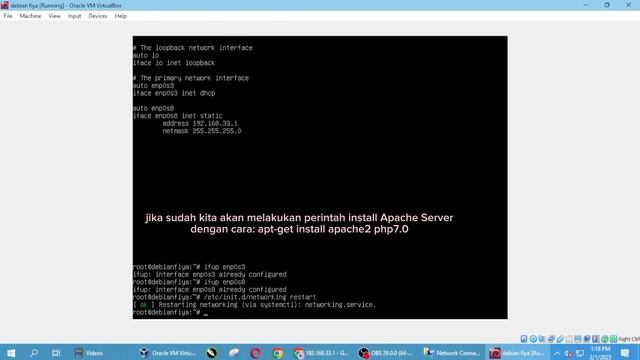Click the CPU virtualization V status icon
The image size is (640, 360).
(x=596, y=339)
